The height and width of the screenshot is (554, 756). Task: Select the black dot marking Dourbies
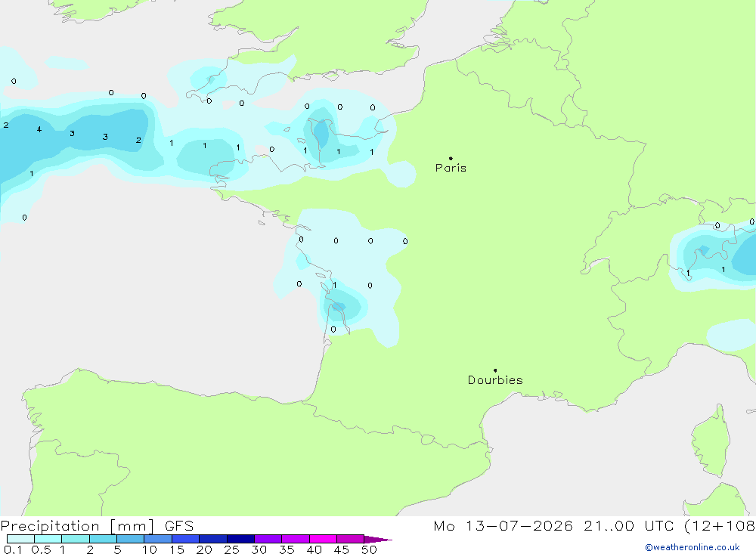point(495,370)
